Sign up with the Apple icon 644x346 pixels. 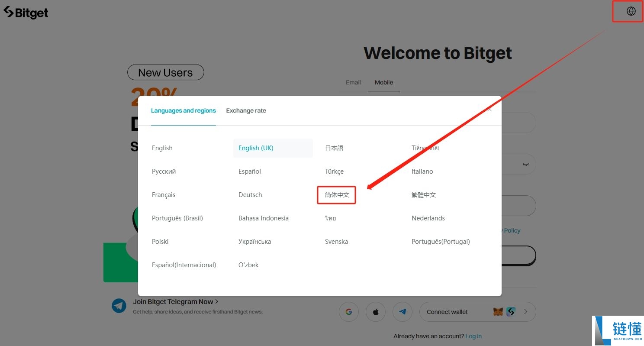tap(376, 312)
